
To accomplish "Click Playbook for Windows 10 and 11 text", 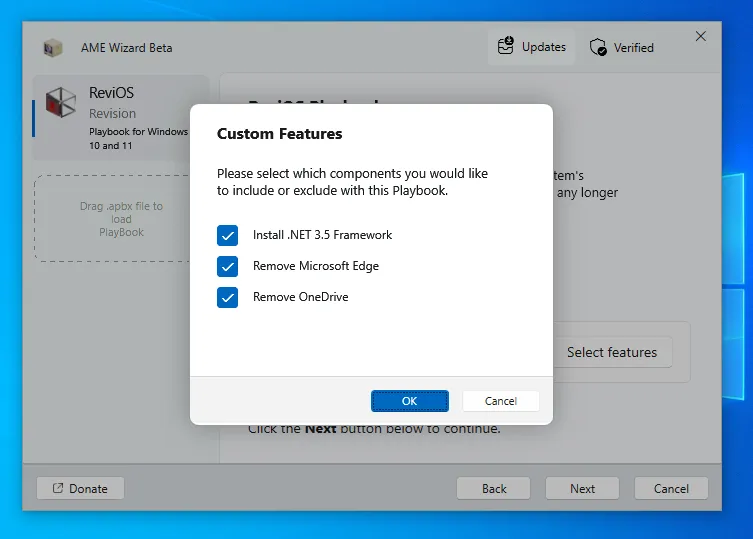I will pos(138,138).
